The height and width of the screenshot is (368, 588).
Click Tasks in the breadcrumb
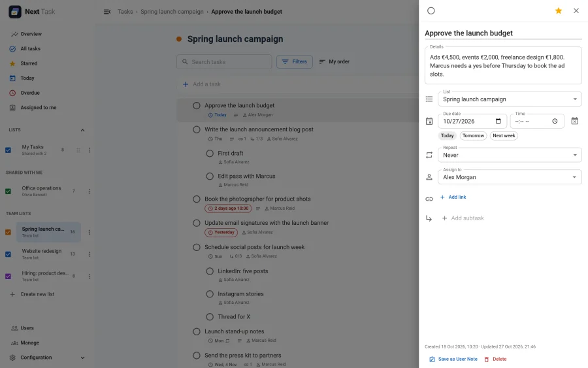click(125, 12)
